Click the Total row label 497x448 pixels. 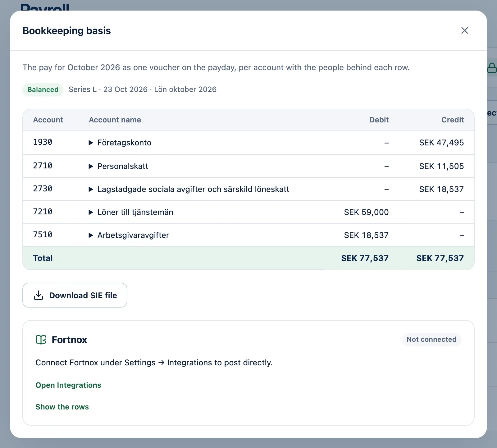[43, 258]
